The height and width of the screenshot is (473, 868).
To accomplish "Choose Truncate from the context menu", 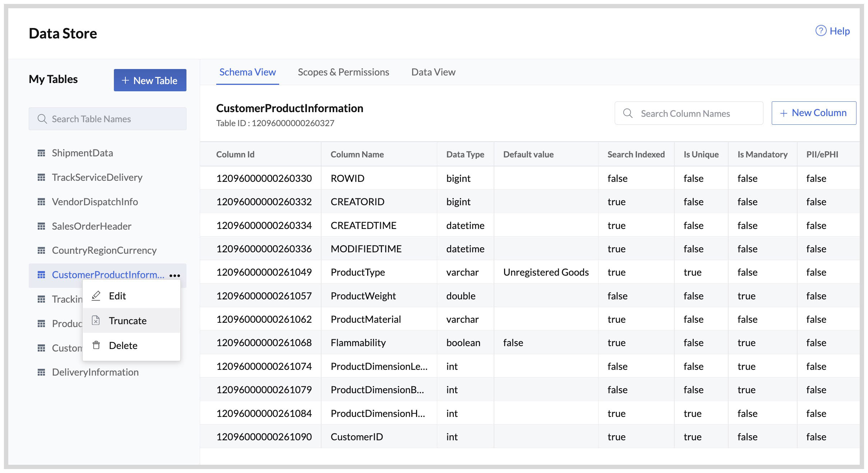I will (128, 320).
